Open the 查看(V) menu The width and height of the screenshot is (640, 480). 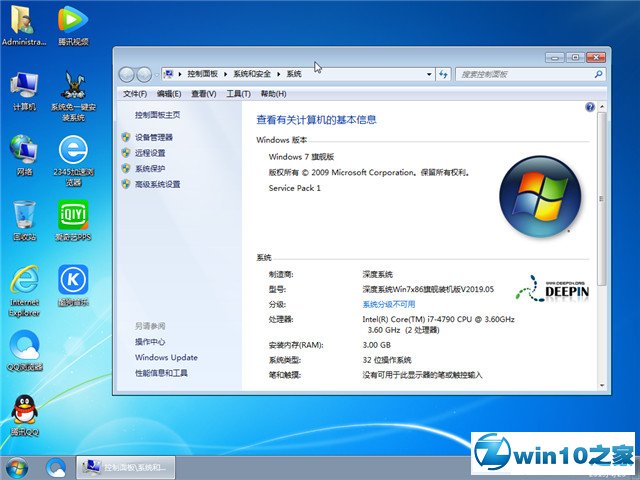pos(204,94)
